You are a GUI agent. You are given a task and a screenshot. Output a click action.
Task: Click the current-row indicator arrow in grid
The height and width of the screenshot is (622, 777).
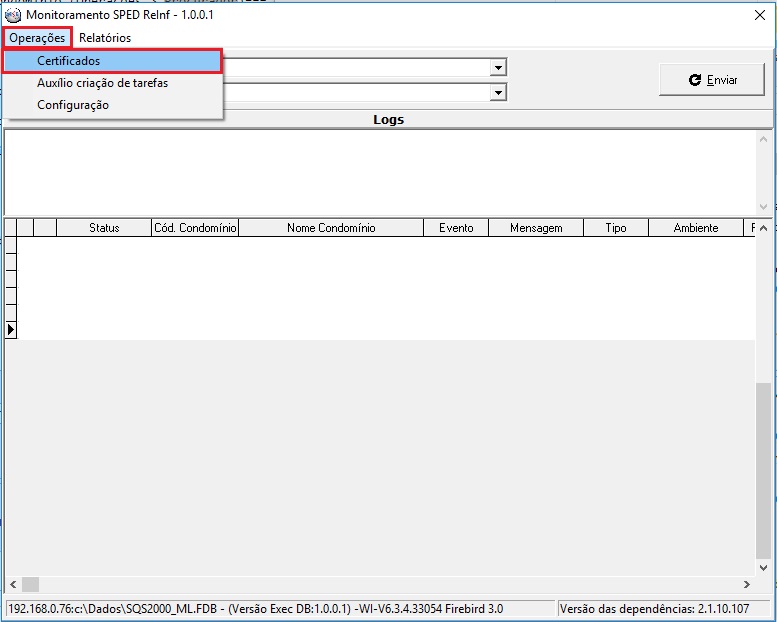coord(11,330)
